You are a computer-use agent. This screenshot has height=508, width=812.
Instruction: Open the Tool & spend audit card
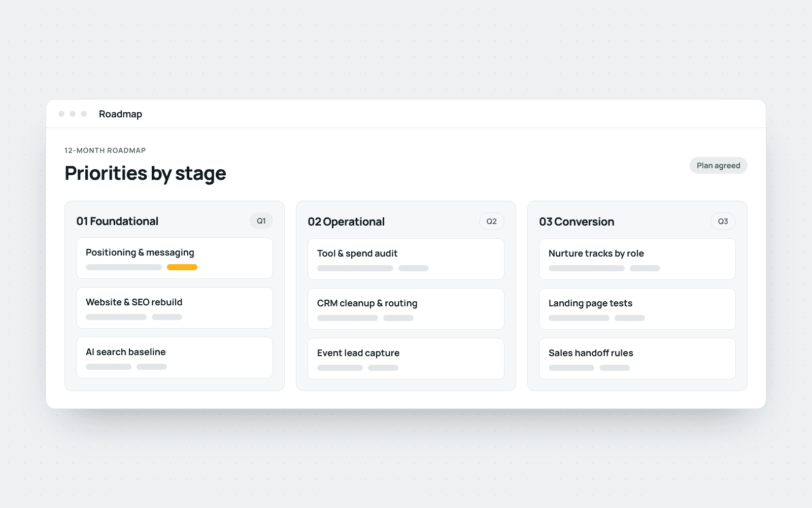[406, 259]
